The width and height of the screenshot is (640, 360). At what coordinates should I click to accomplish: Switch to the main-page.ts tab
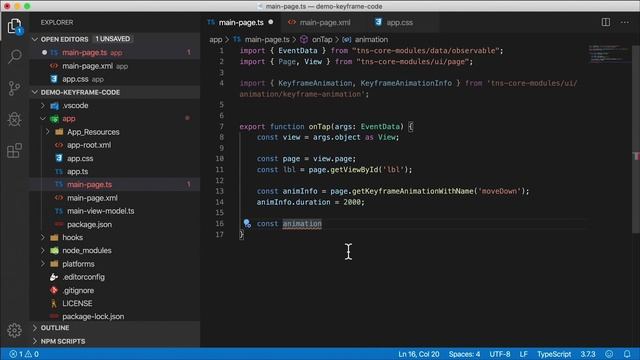(x=240, y=22)
